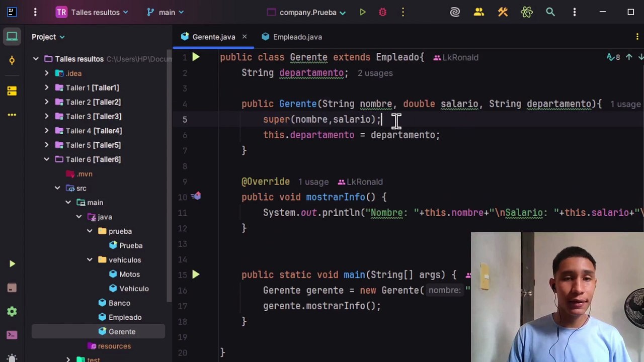Open company.Prueba run configuration dropdown
The width and height of the screenshot is (644, 362).
(x=306, y=12)
